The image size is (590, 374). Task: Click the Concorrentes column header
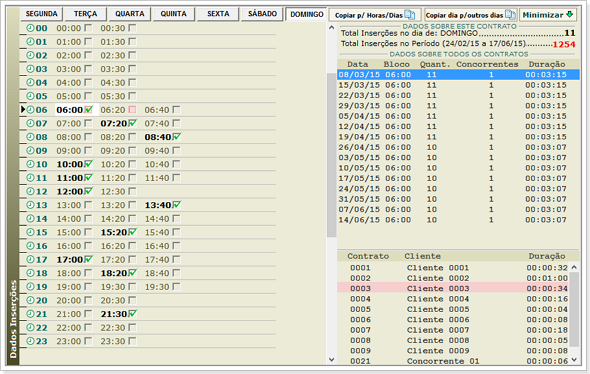tap(487, 64)
